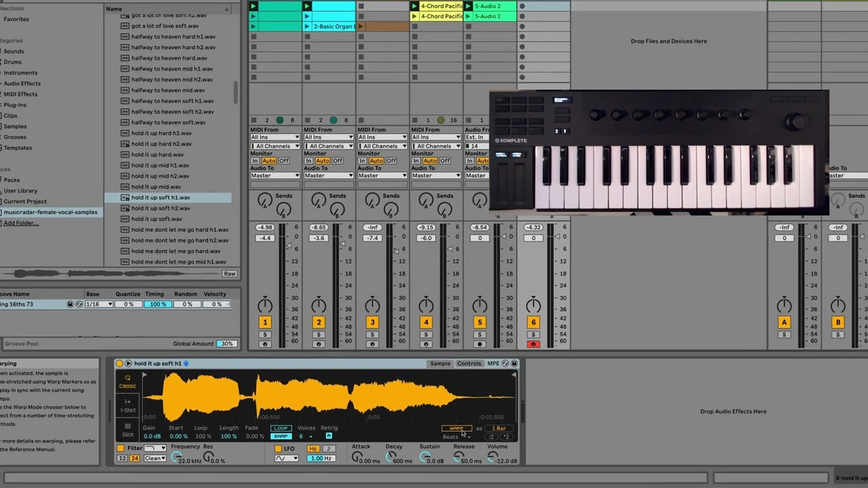Open the LFO waveform dropdown

click(x=286, y=459)
